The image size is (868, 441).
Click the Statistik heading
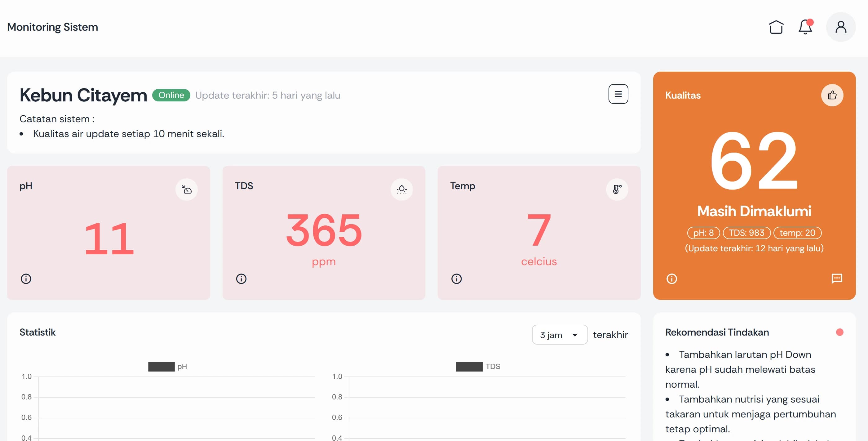[38, 332]
